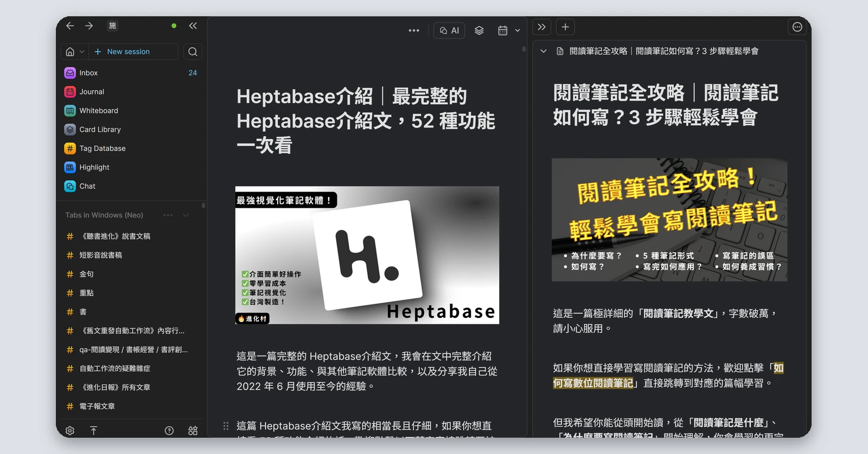The height and width of the screenshot is (454, 868).
Task: Collapse the Tabs in Windows (Neo) section
Action: (186, 215)
